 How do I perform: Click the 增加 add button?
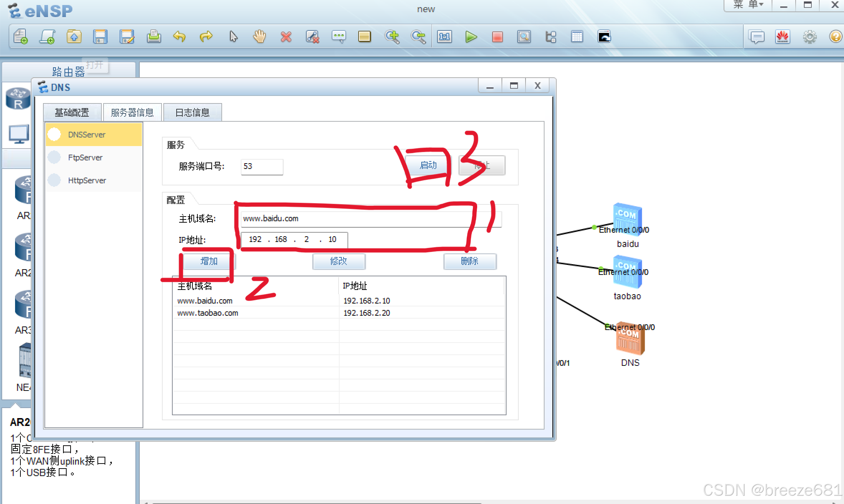[x=209, y=261]
